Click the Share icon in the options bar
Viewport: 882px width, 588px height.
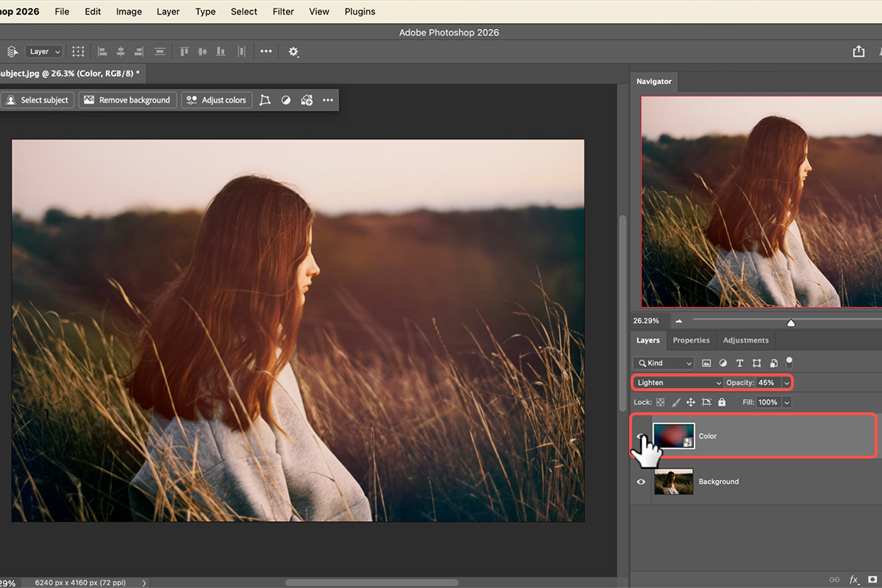pyautogui.click(x=858, y=51)
